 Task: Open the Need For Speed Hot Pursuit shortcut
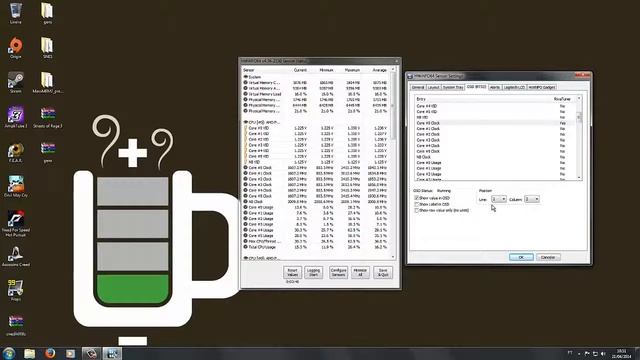point(16,222)
